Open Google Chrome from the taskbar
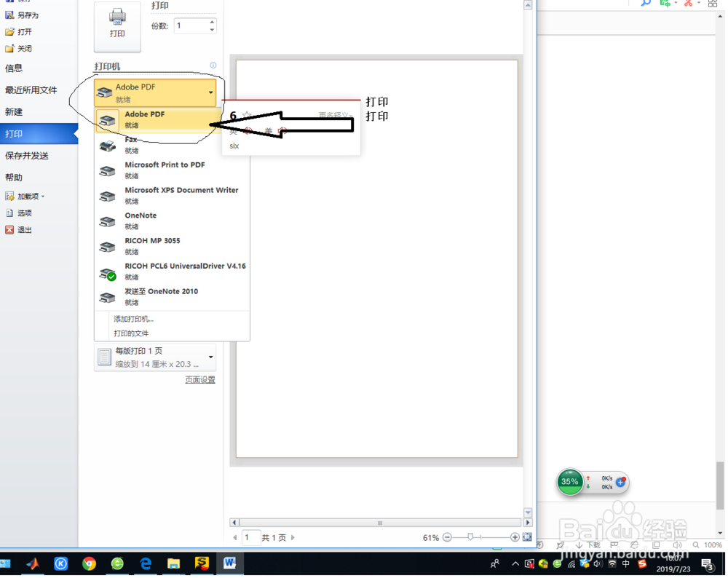 tap(89, 563)
